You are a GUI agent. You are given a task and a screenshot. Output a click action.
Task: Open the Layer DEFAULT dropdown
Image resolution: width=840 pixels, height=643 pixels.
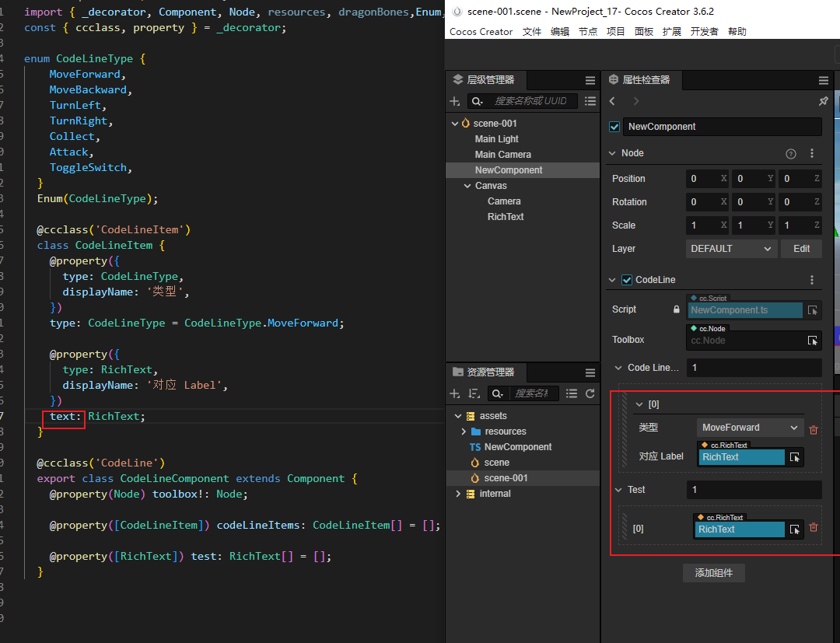coord(732,249)
